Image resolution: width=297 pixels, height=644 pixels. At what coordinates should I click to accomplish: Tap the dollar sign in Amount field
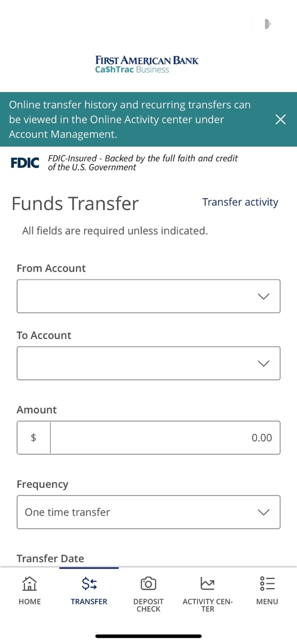[x=33, y=438]
